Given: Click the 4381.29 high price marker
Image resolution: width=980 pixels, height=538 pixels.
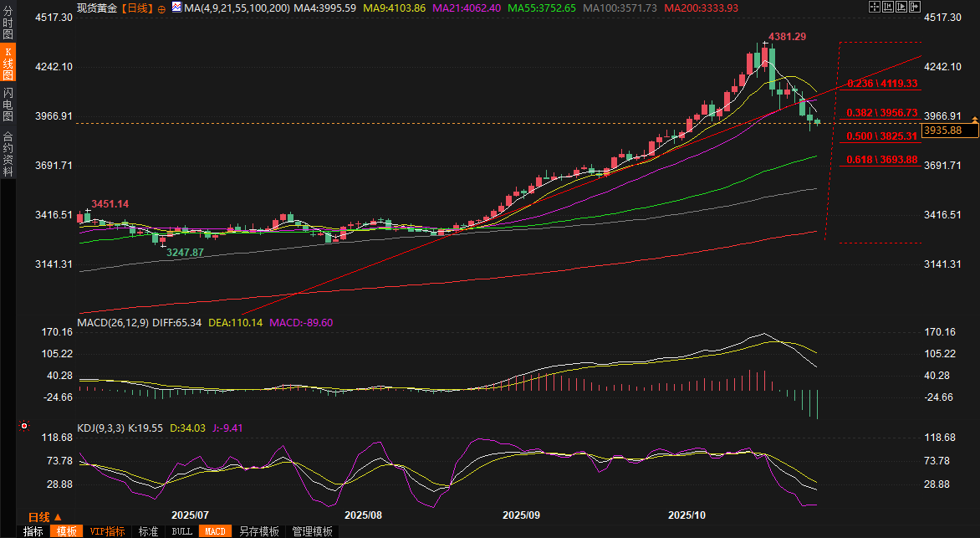Looking at the screenshot, I should click(x=789, y=37).
